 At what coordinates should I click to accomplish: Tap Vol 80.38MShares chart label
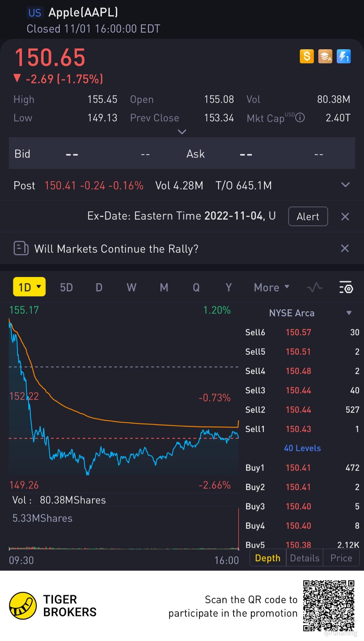click(x=59, y=500)
